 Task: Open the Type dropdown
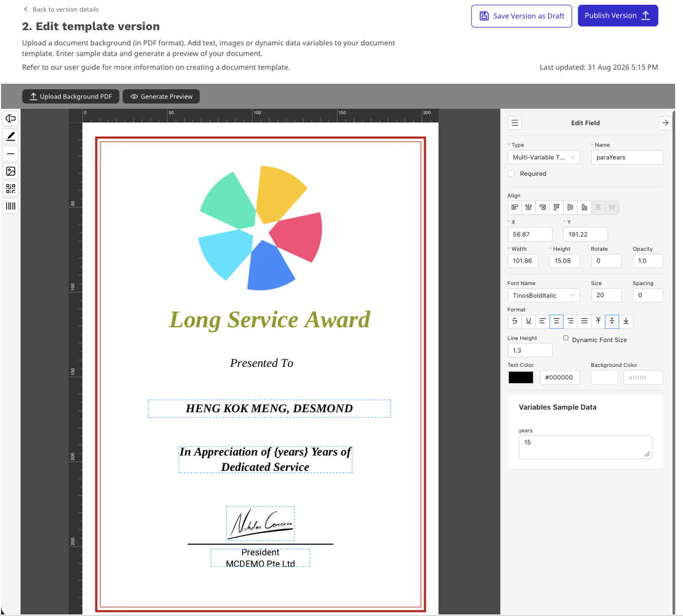click(x=543, y=157)
